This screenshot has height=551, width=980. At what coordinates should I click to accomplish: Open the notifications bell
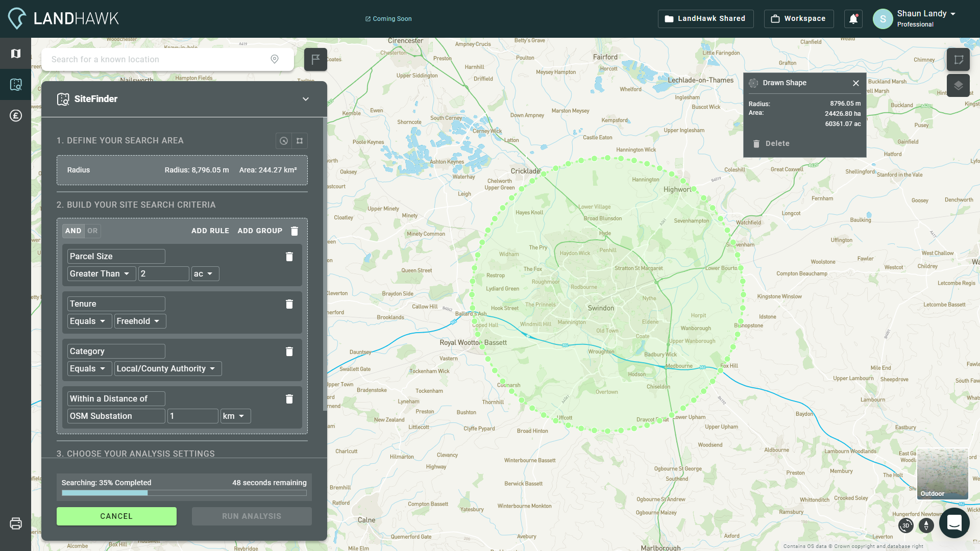point(853,19)
